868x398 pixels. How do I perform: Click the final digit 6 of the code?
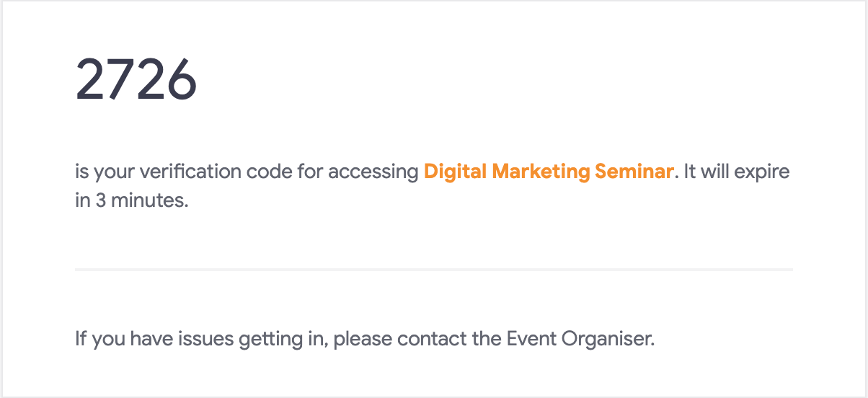tap(182, 79)
